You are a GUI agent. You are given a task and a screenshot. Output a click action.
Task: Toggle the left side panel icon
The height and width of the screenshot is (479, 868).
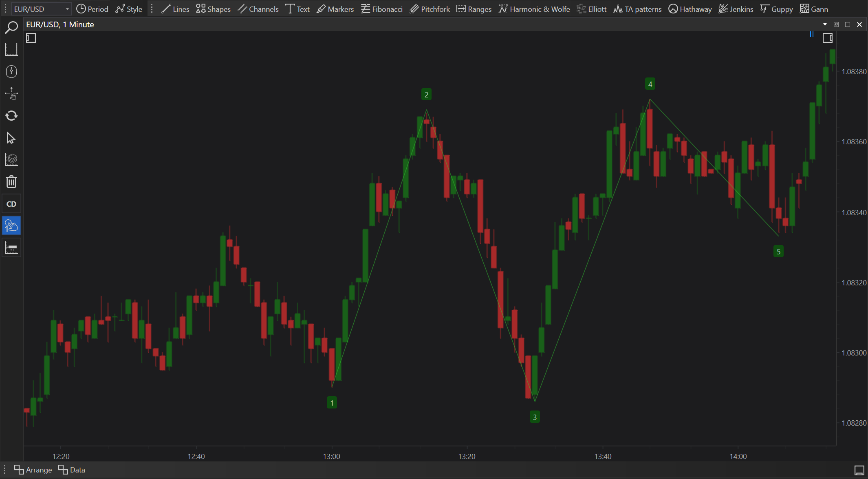31,38
